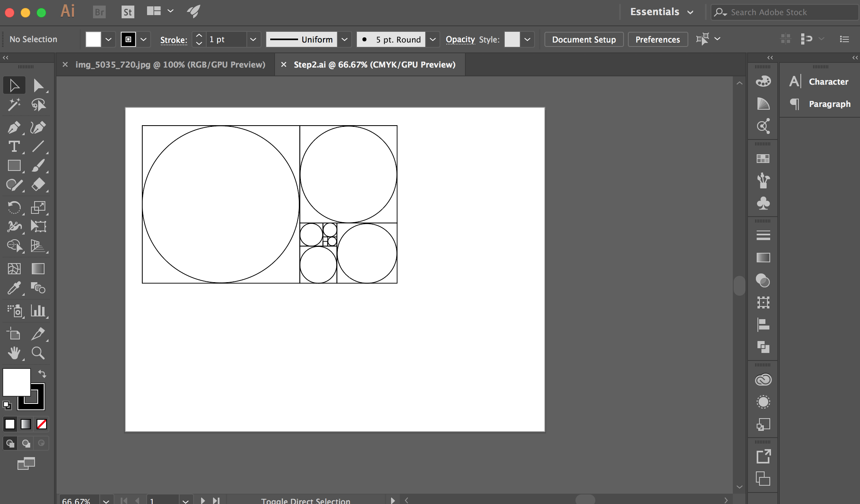Viewport: 860px width, 504px height.
Task: Select the Type tool
Action: tap(14, 147)
